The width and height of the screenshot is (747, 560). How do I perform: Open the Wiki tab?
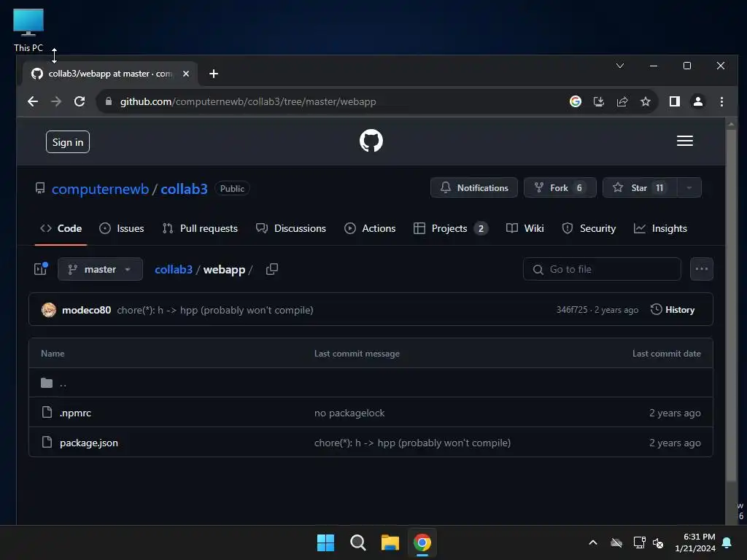525,228
